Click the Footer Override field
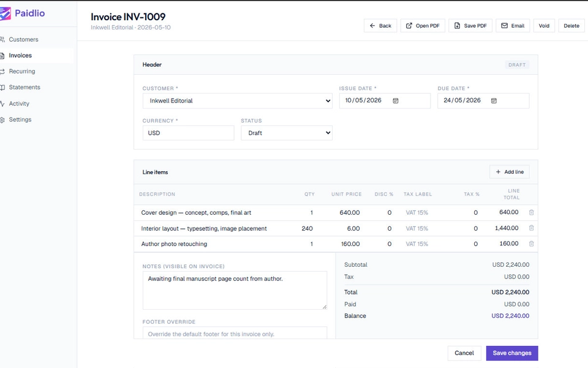 (235, 333)
